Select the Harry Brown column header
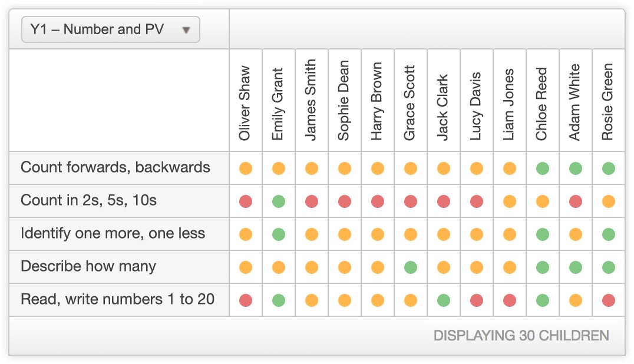634x364 pixels. 377,101
